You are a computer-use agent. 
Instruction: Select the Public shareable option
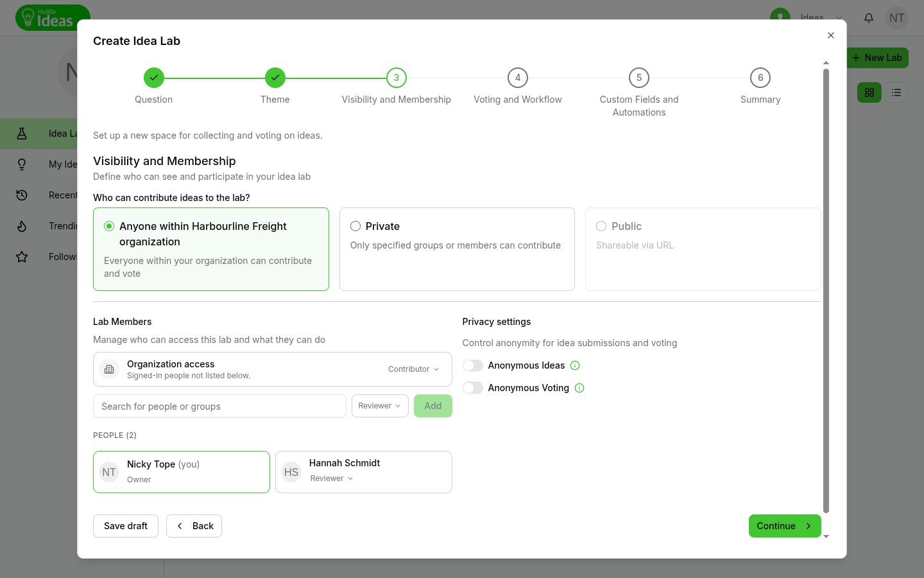(x=703, y=249)
